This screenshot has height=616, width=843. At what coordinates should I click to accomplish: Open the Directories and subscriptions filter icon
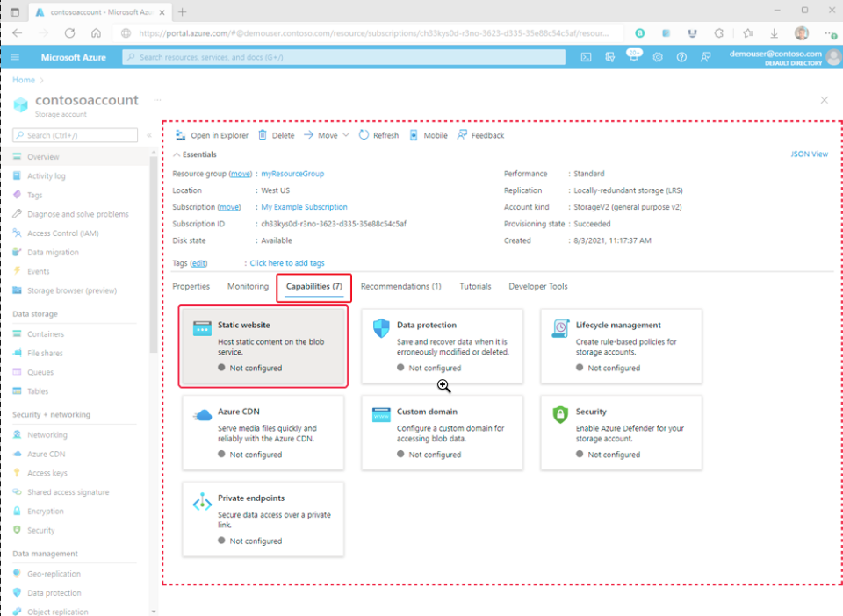(609, 57)
